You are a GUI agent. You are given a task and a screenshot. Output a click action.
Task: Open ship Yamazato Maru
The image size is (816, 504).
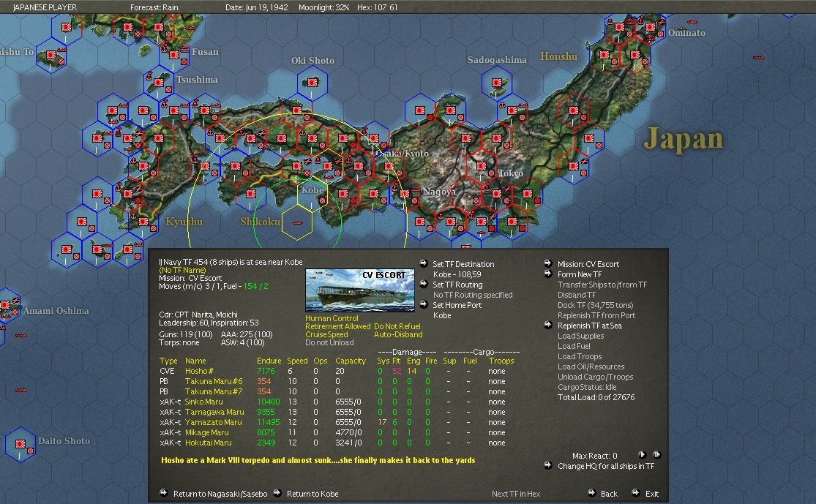point(214,422)
